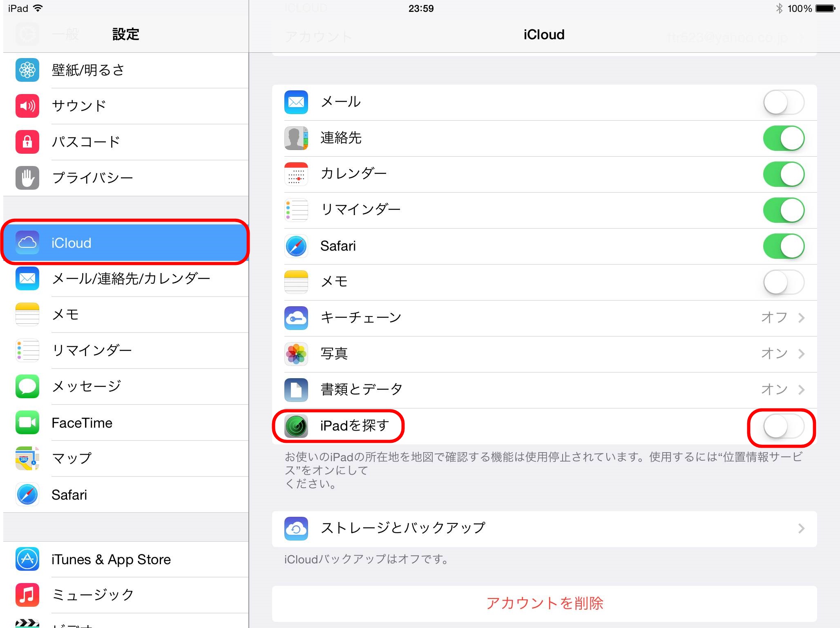Tap the 連絡先 contacts icon
This screenshot has width=840, height=628.
296,138
